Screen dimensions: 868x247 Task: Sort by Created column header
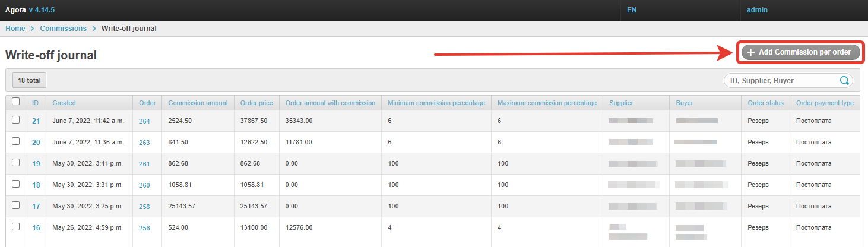point(64,103)
